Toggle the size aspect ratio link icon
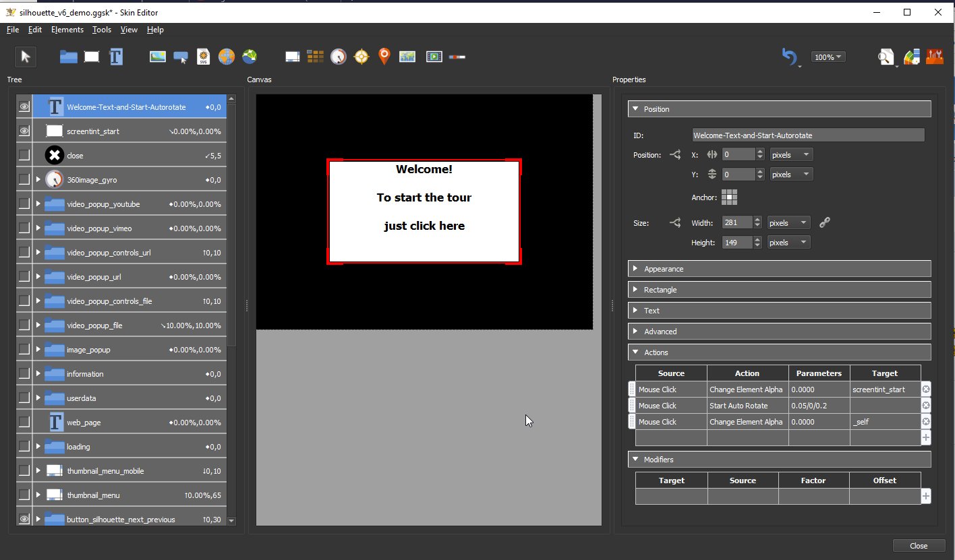Image resolution: width=955 pixels, height=560 pixels. pos(824,222)
